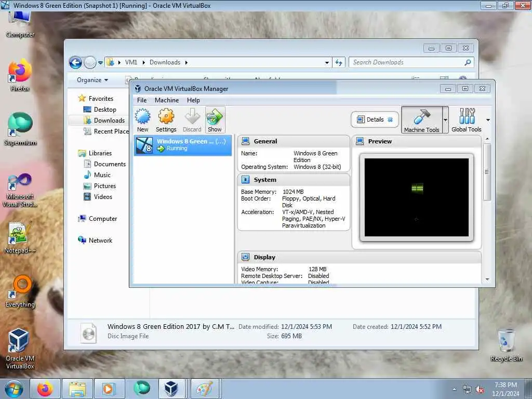Select the Recycle Bin icon
This screenshot has height=399, width=532.
click(x=506, y=345)
